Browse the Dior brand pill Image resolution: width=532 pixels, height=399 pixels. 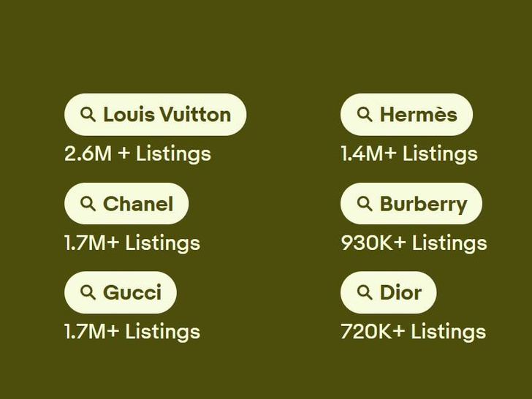400,293
